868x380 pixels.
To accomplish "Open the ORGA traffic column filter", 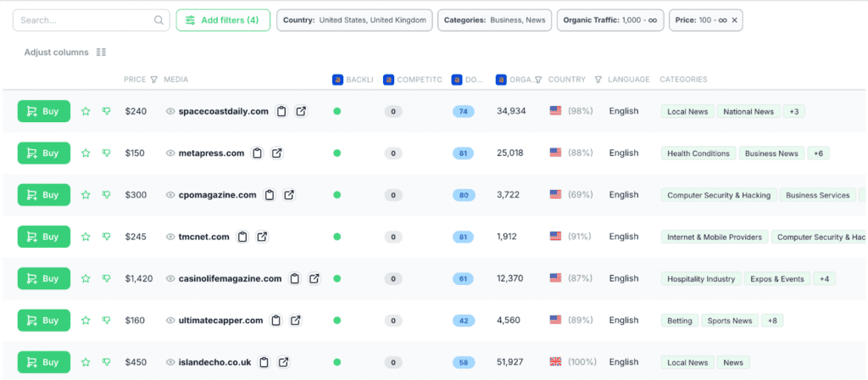I will (x=538, y=80).
